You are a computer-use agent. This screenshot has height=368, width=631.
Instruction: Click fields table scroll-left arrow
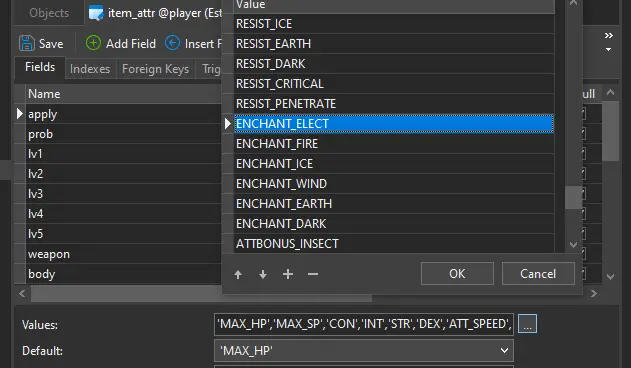[x=22, y=294]
